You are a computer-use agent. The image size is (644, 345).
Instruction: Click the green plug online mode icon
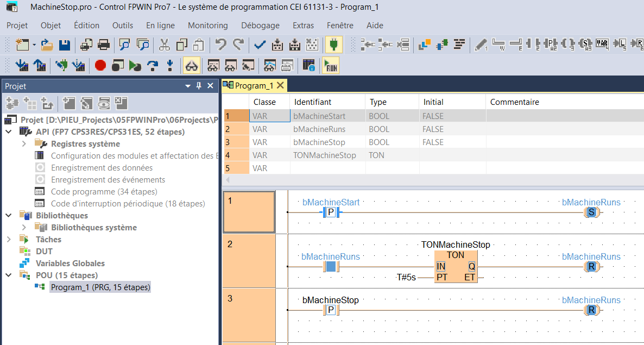[x=333, y=45]
